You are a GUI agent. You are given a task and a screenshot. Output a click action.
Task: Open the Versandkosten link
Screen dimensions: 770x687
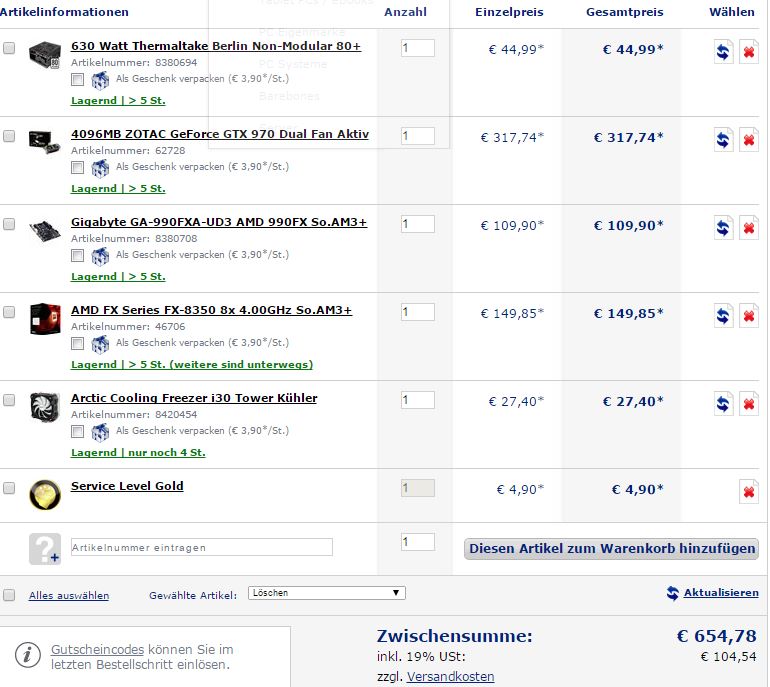[450, 677]
